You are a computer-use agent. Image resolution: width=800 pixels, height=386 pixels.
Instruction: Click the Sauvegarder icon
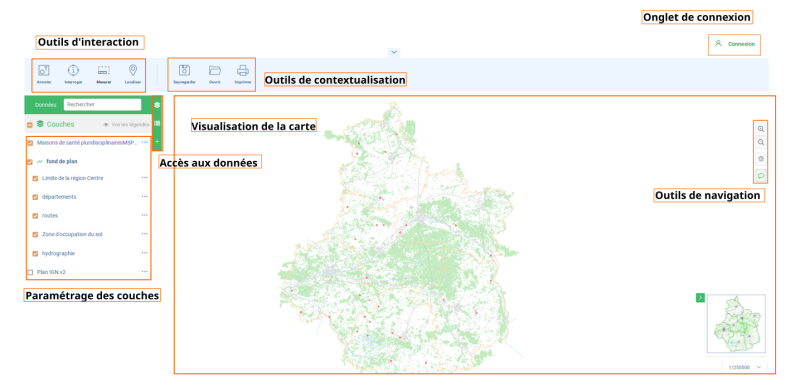click(x=185, y=70)
